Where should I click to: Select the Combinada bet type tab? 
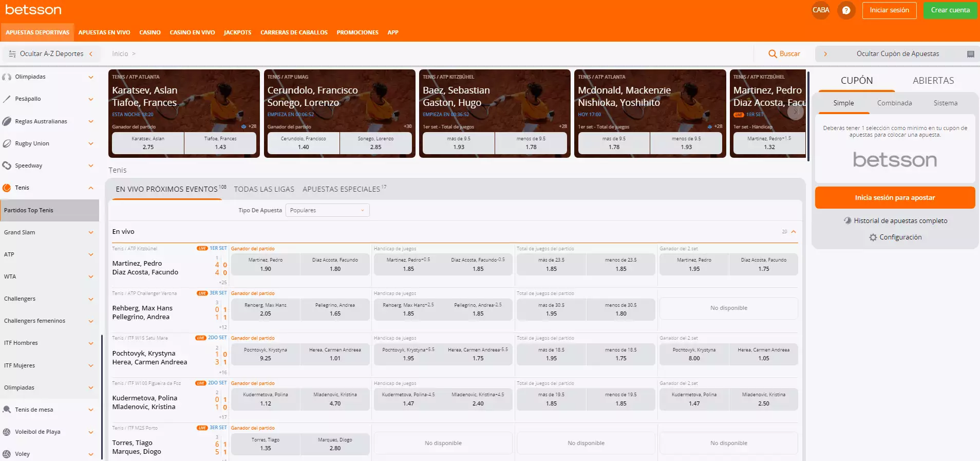[894, 103]
